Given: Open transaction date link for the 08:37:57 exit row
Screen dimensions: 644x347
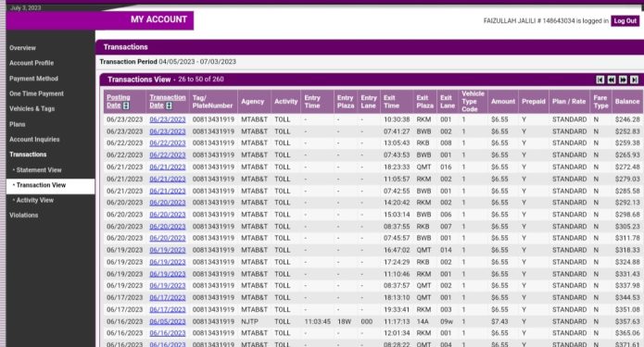Looking at the screenshot, I should [x=168, y=286].
